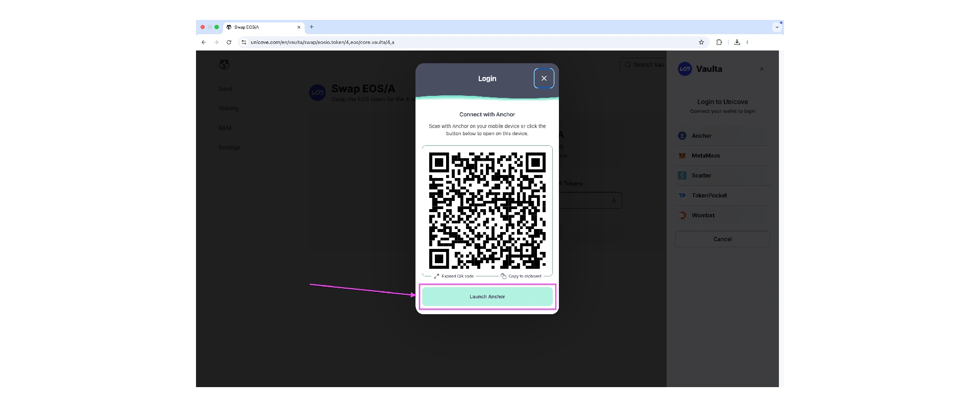Copy login link to clipboard
This screenshot has height=407, width=980.
click(521, 276)
